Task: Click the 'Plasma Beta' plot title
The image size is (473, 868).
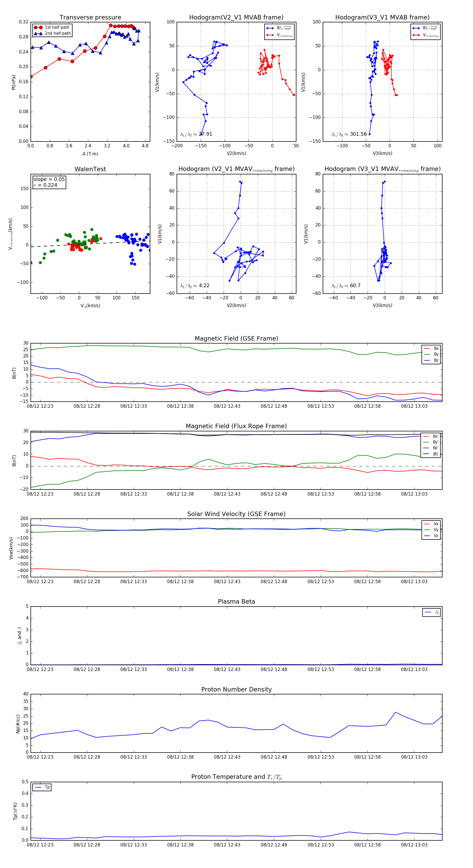Action: click(x=236, y=602)
